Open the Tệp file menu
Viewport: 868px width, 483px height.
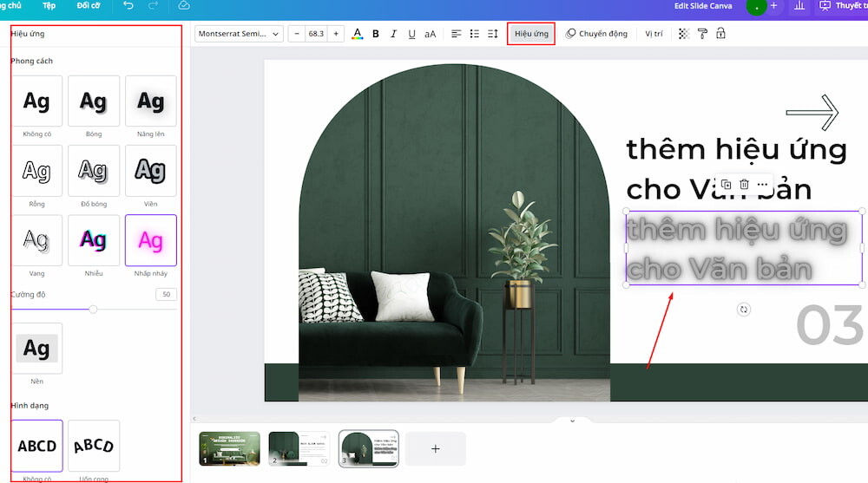pyautogui.click(x=49, y=5)
